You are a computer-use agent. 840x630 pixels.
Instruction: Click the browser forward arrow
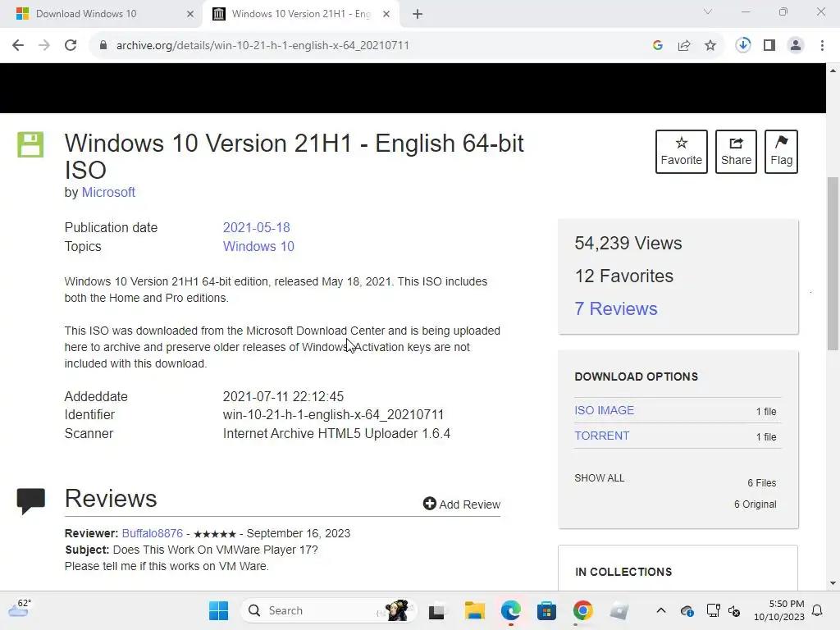click(44, 46)
